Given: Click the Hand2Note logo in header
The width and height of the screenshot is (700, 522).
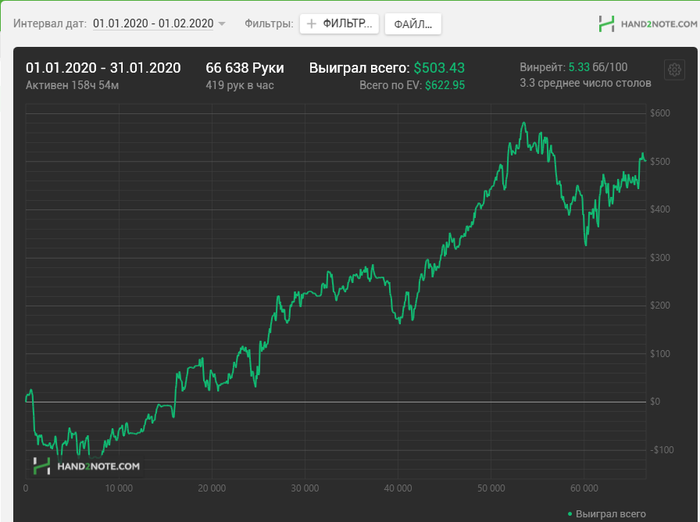Looking at the screenshot, I should tap(648, 24).
